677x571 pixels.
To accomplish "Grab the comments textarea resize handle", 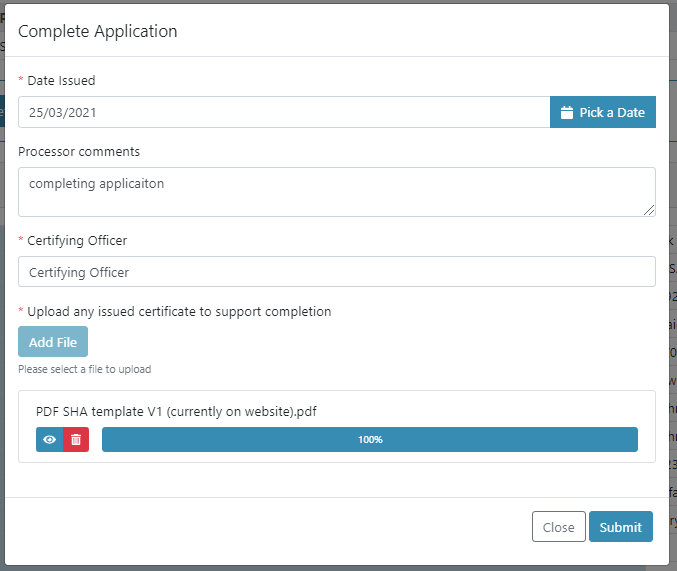I will (649, 210).
